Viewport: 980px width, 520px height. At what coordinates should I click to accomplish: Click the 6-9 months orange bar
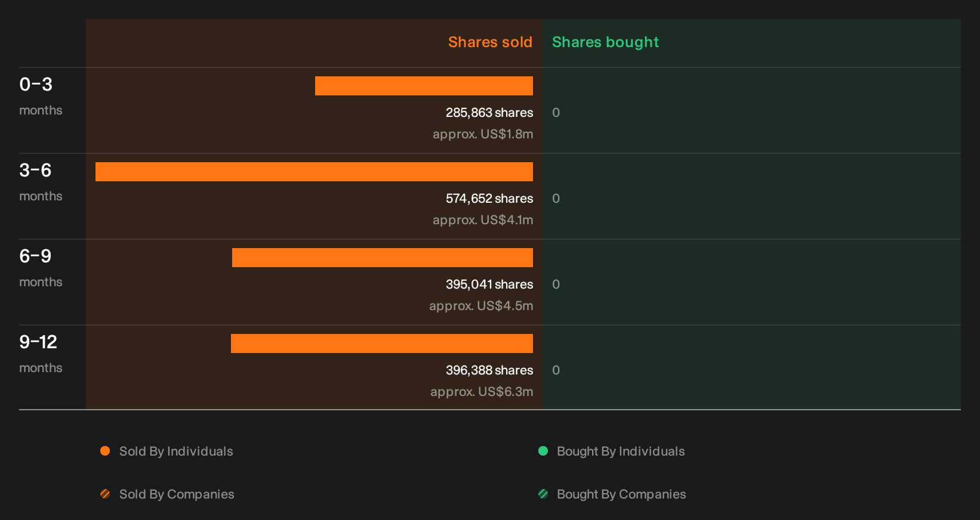(x=383, y=258)
